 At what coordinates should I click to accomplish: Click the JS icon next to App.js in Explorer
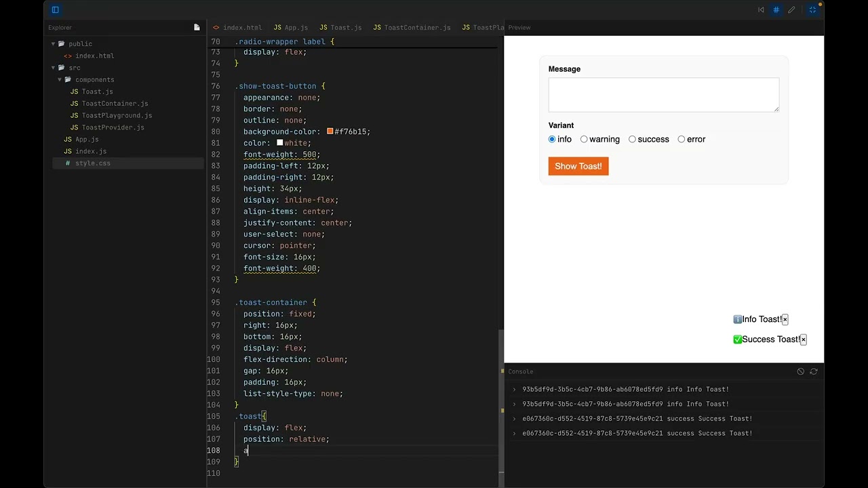point(68,140)
